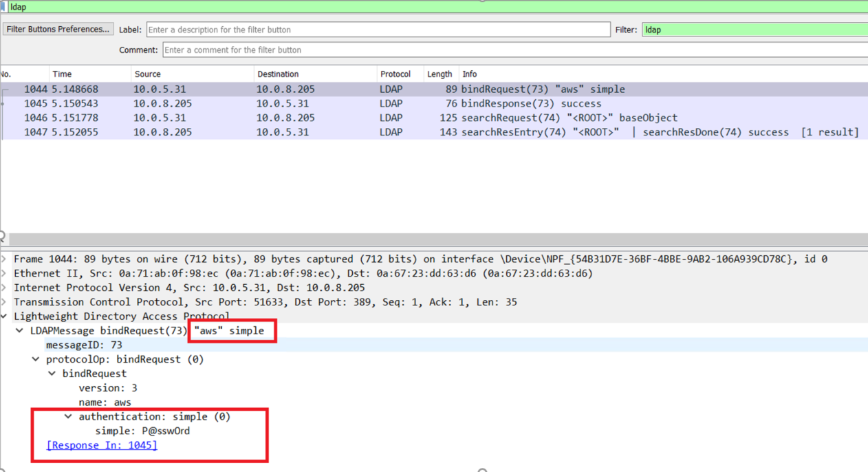Expand Internet Protocol Version 4 node
The image size is (868, 472).
(5, 288)
